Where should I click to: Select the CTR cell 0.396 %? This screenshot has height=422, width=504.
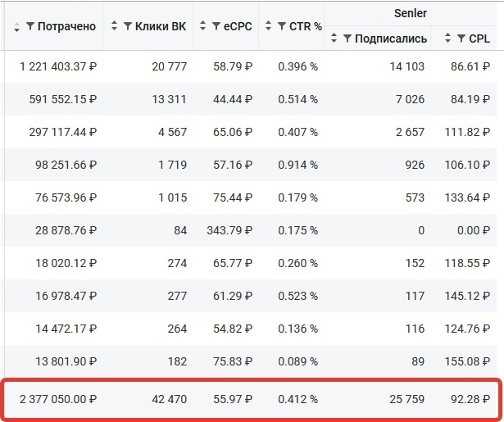(x=298, y=66)
